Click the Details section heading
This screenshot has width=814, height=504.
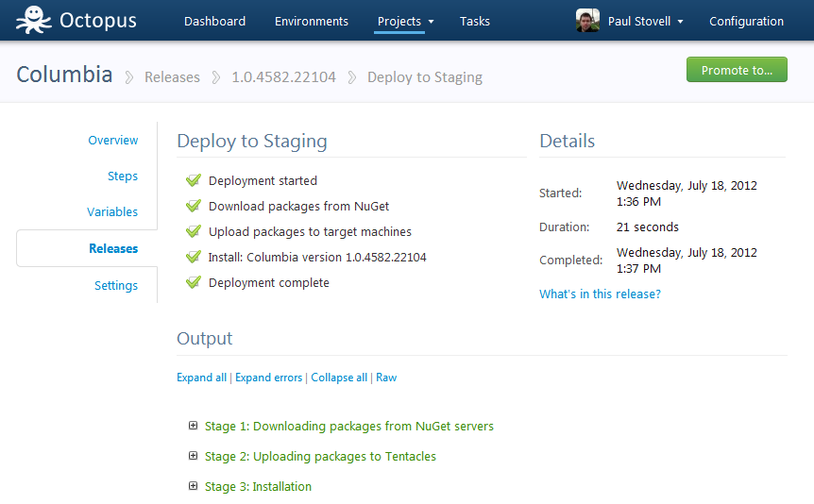[567, 141]
